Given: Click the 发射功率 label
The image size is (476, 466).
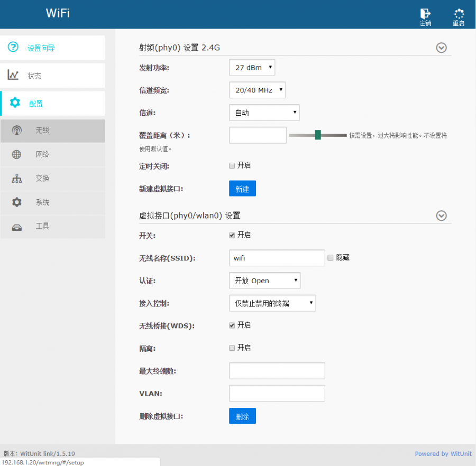Looking at the screenshot, I should (x=154, y=68).
